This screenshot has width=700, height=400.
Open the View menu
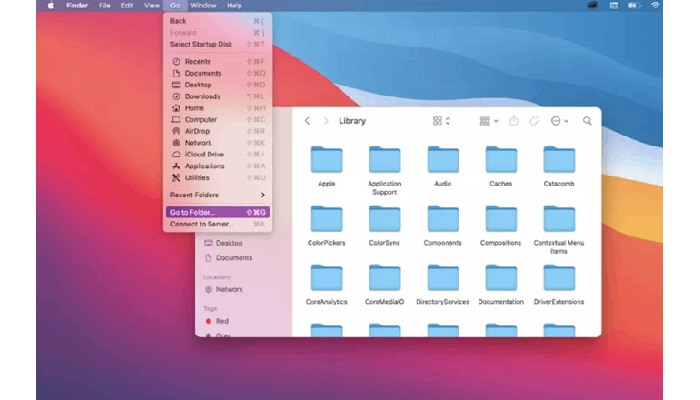[152, 5]
